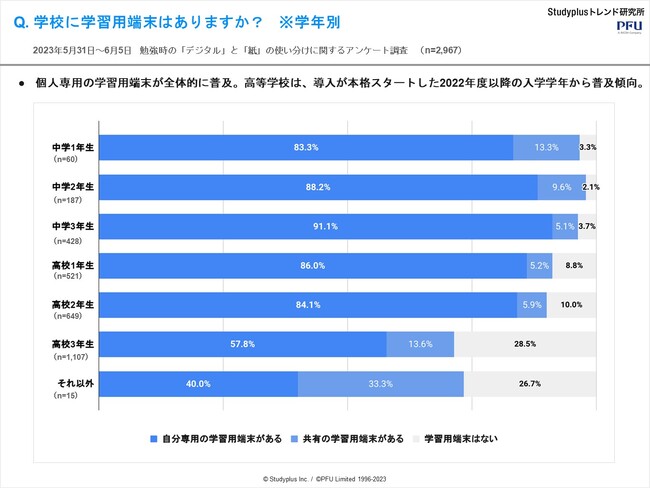
Task: Select the Studyplusトレンド研究所 header text
Action: [x=590, y=9]
